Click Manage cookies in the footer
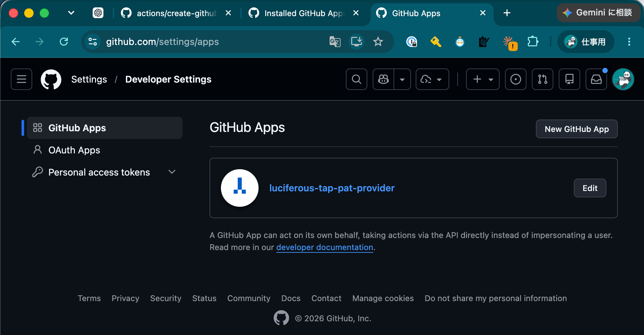This screenshot has width=644, height=335. pos(383,298)
